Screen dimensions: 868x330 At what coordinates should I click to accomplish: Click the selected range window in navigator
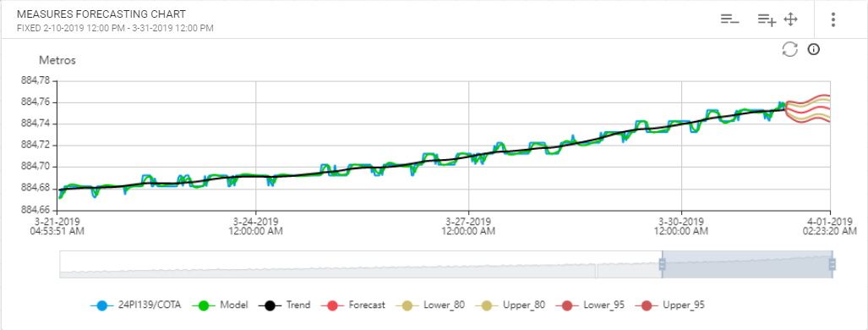tap(747, 265)
